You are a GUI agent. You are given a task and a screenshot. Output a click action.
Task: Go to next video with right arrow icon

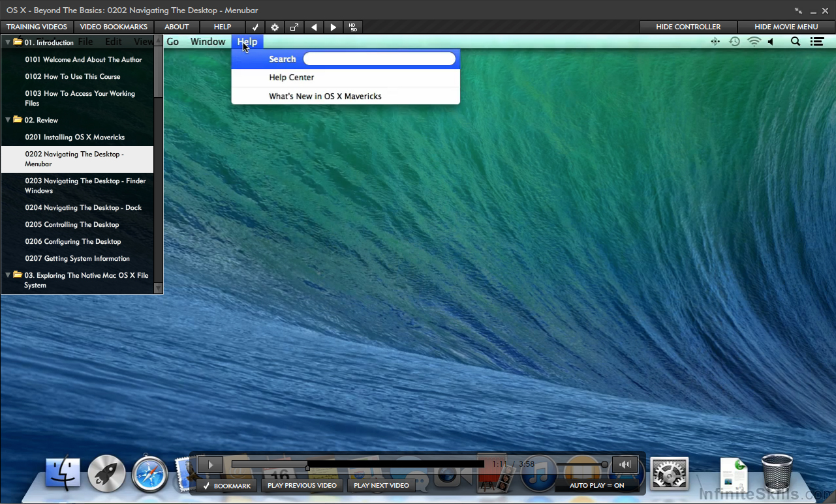(333, 27)
